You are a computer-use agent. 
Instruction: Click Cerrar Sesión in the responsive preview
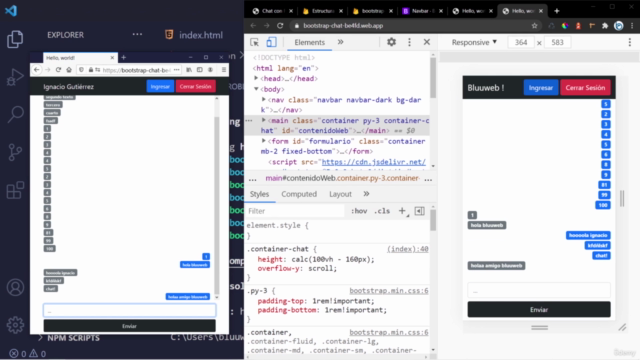[585, 88]
